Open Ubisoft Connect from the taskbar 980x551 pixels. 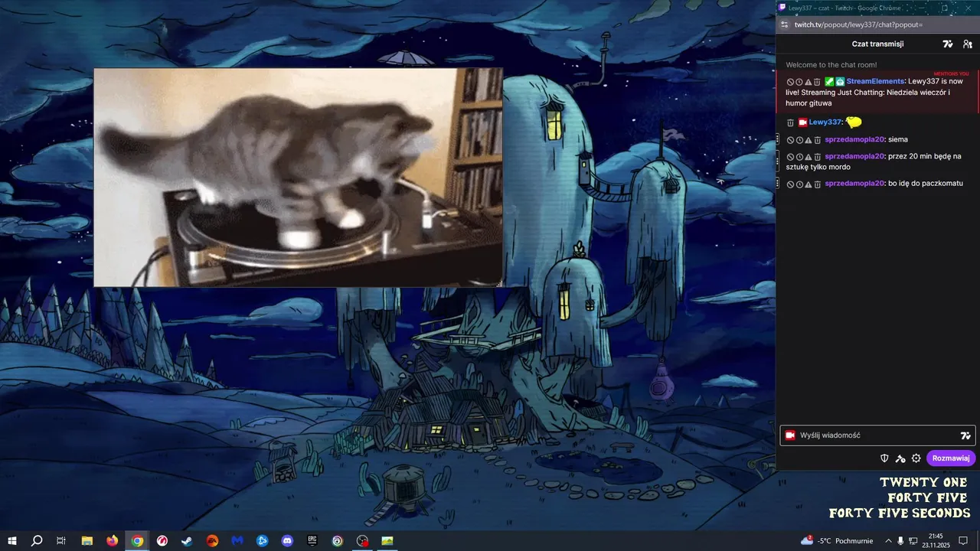click(x=338, y=541)
